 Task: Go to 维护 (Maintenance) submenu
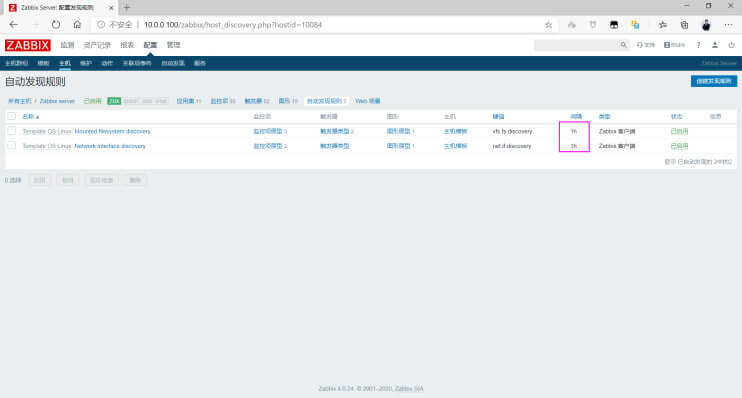(86, 63)
